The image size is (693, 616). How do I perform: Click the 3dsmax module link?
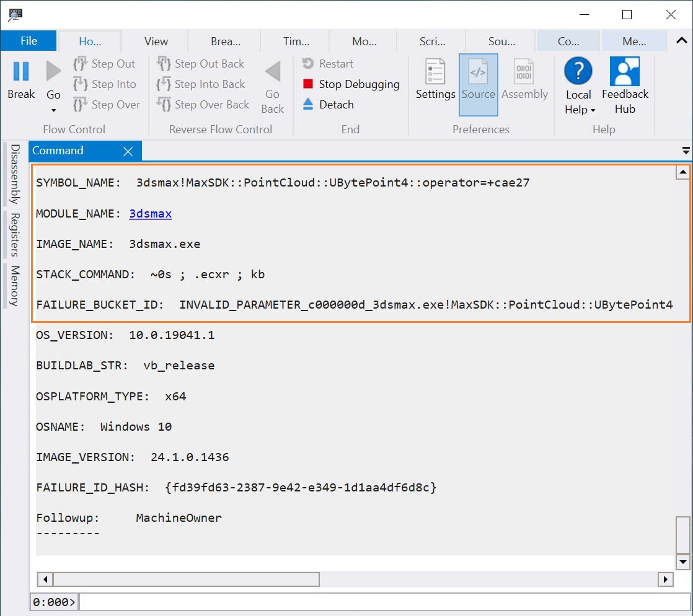(x=150, y=213)
